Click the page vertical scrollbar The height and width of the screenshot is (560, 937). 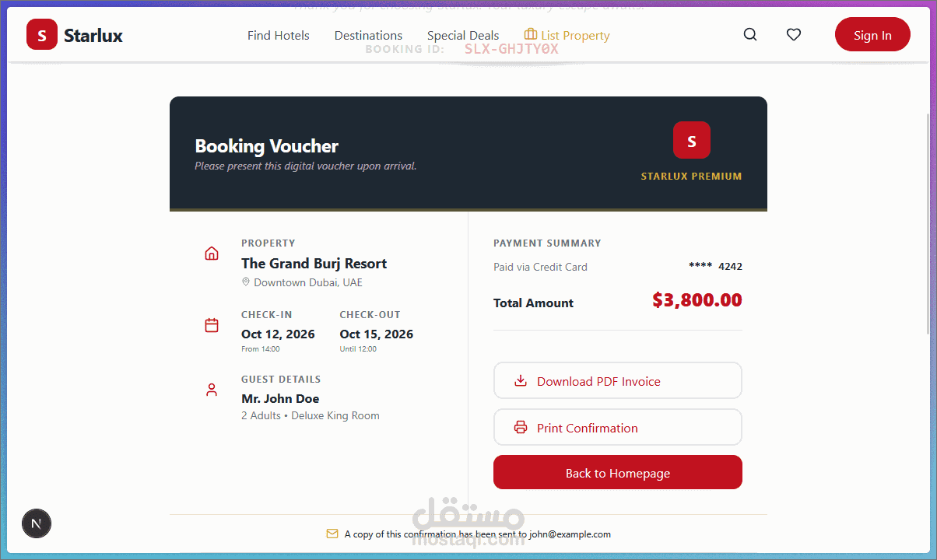(x=928, y=226)
